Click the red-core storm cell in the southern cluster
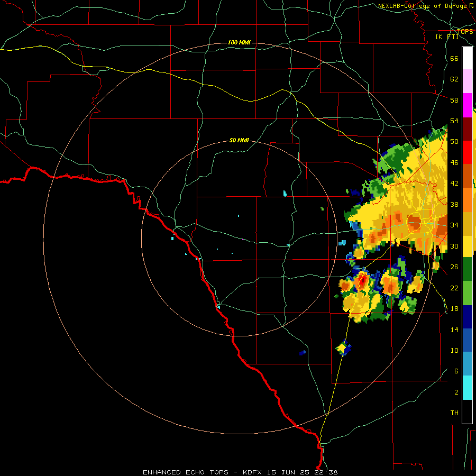476x476 pixels. point(362,280)
